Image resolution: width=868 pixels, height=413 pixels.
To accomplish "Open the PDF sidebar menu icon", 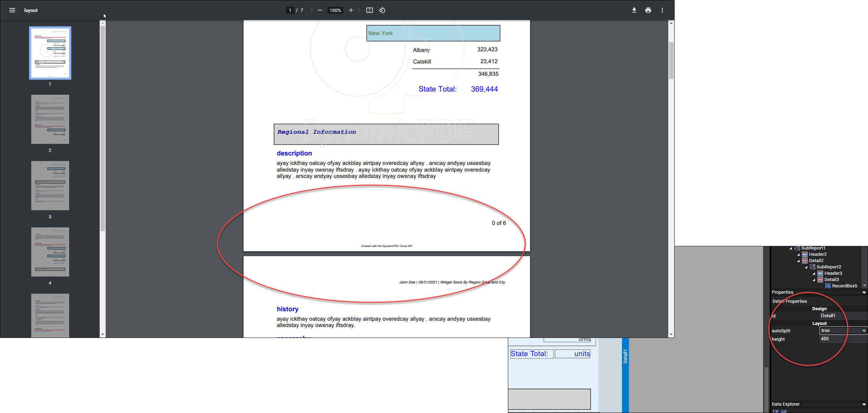I will [12, 10].
